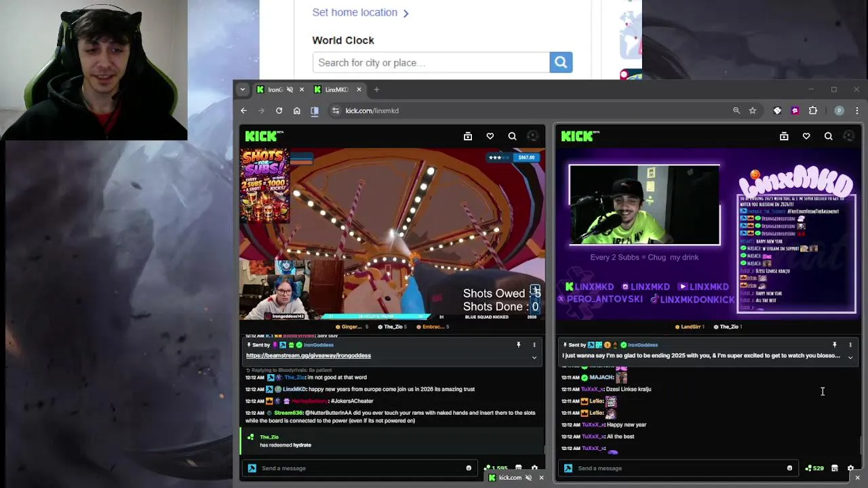Open left chat 1,595 channel points
This screenshot has width=868, height=488.
coord(496,468)
